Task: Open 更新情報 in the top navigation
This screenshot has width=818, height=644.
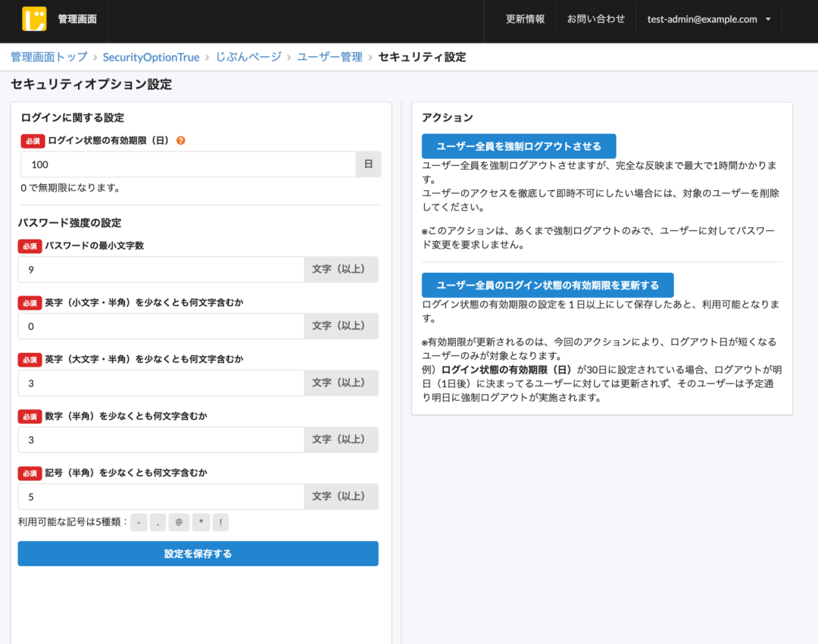Action: (525, 20)
